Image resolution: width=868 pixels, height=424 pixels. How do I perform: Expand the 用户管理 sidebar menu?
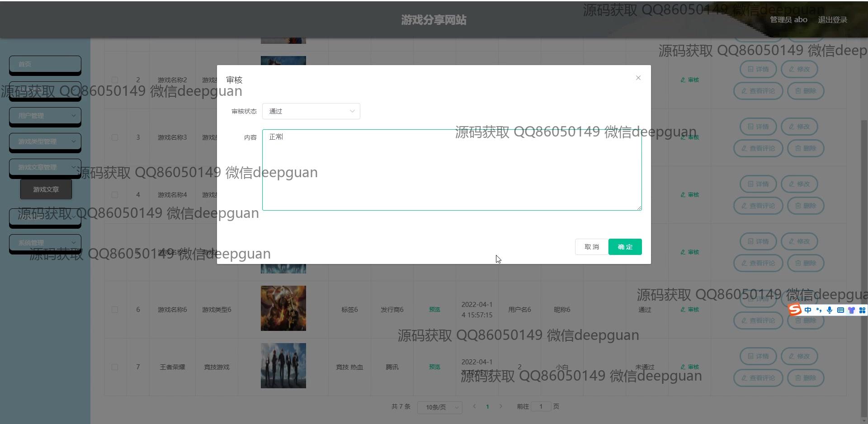tap(45, 116)
